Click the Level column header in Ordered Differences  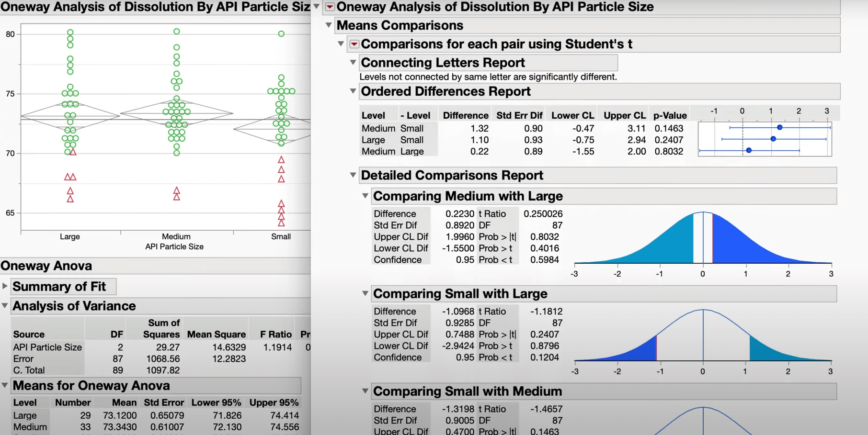pyautogui.click(x=373, y=115)
